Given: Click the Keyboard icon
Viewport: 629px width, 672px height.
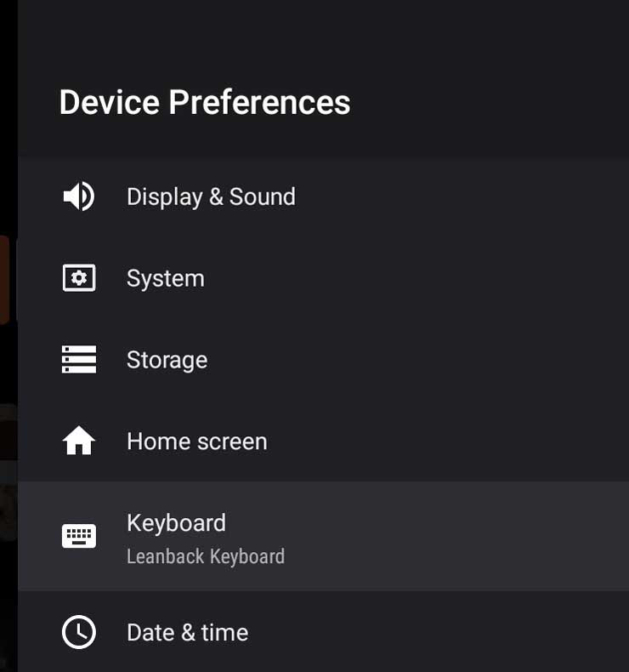Looking at the screenshot, I should (x=79, y=536).
